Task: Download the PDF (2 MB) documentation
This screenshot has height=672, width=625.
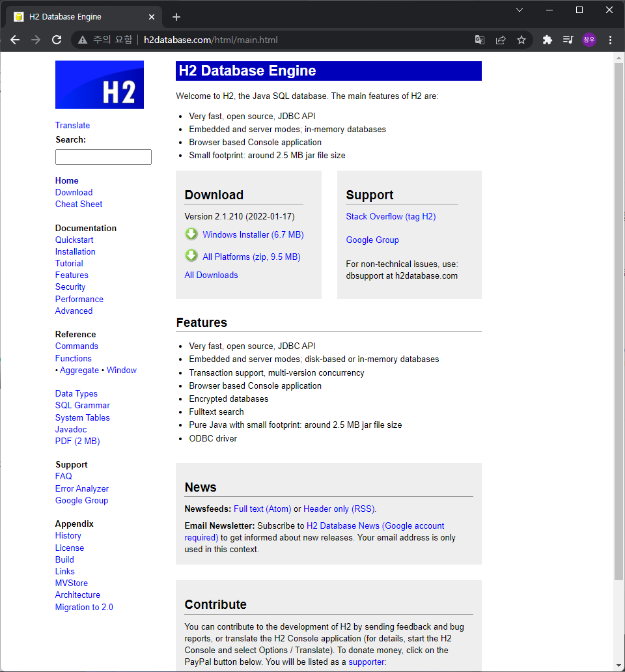Action: pos(77,441)
